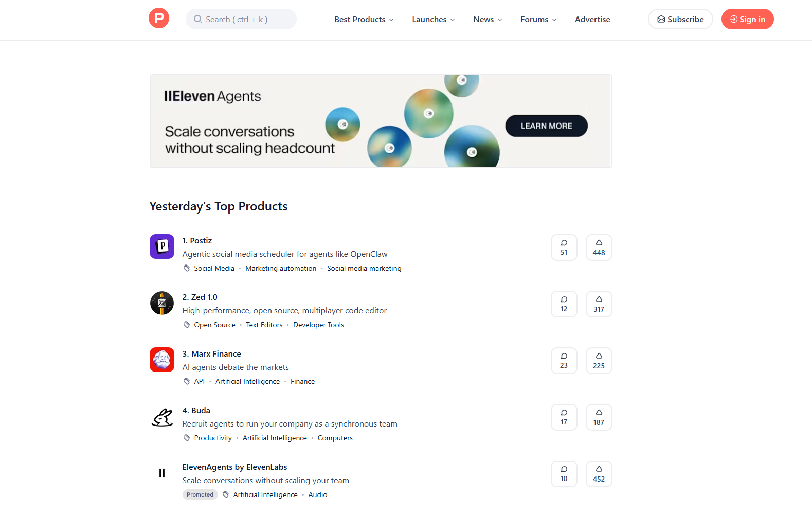Image resolution: width=812 pixels, height=513 pixels.
Task: Open the Audio tag
Action: tap(317, 494)
